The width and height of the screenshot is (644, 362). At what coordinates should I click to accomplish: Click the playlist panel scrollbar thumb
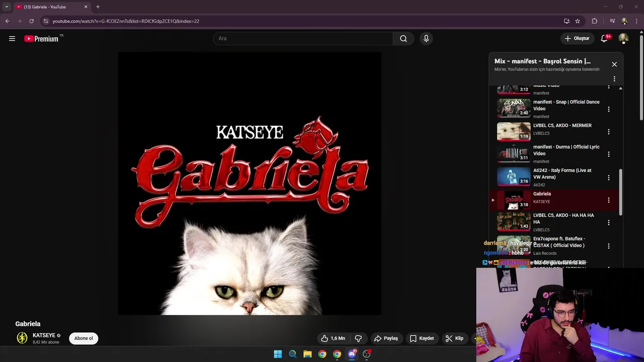(620, 193)
